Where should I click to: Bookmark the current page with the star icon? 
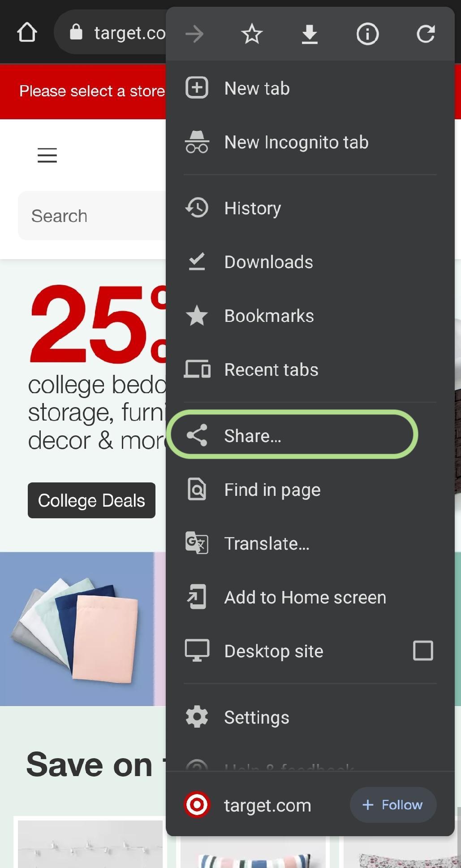251,34
